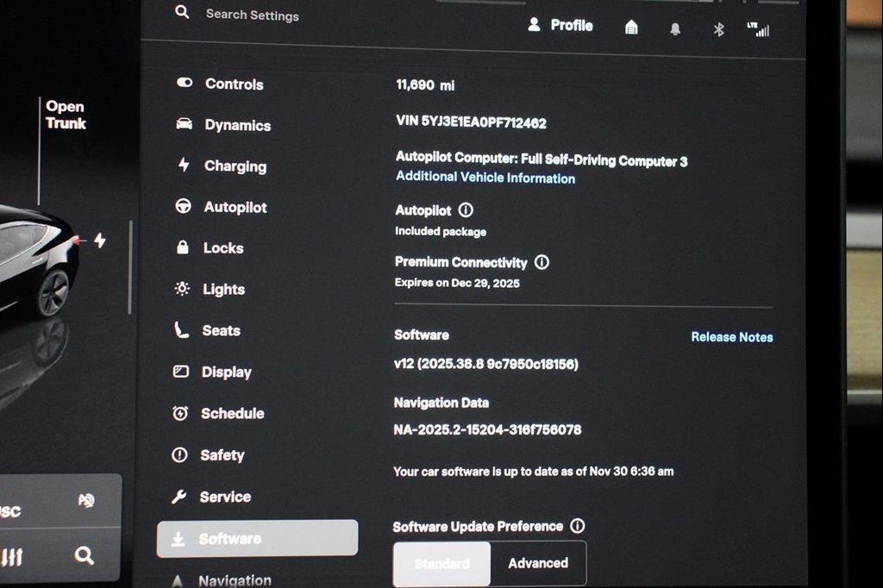Open notifications via the bell icon
883x588 pixels.
(x=676, y=28)
